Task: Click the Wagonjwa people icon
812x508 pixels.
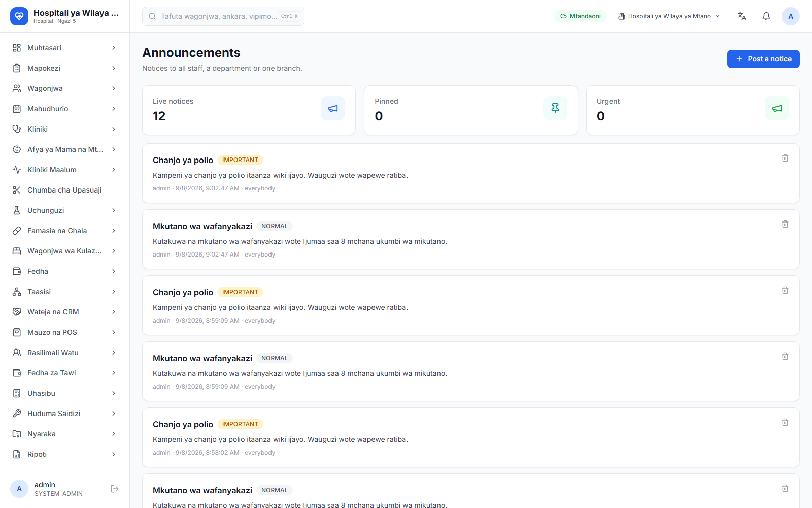Action: pos(17,88)
